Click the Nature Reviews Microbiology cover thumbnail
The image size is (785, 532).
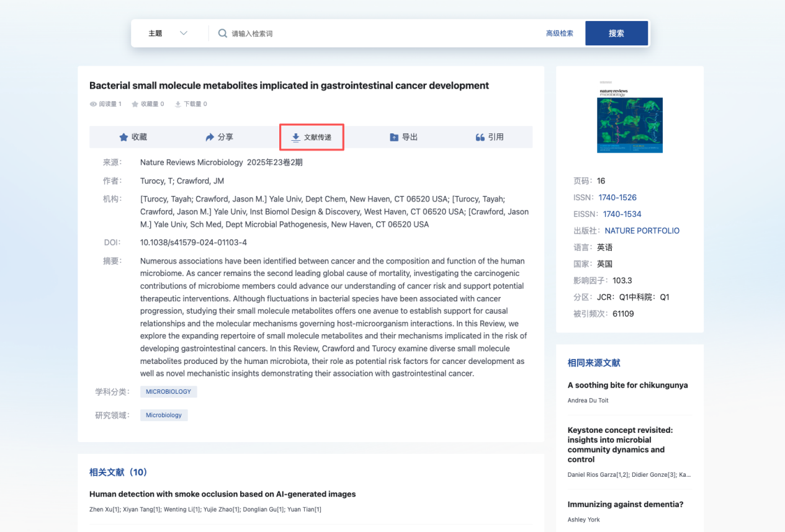(x=630, y=116)
